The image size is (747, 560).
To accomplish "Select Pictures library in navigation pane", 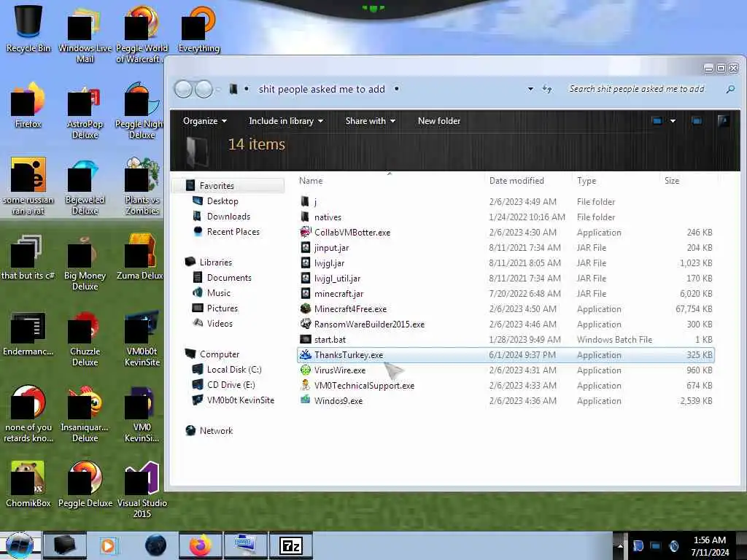I will click(222, 308).
